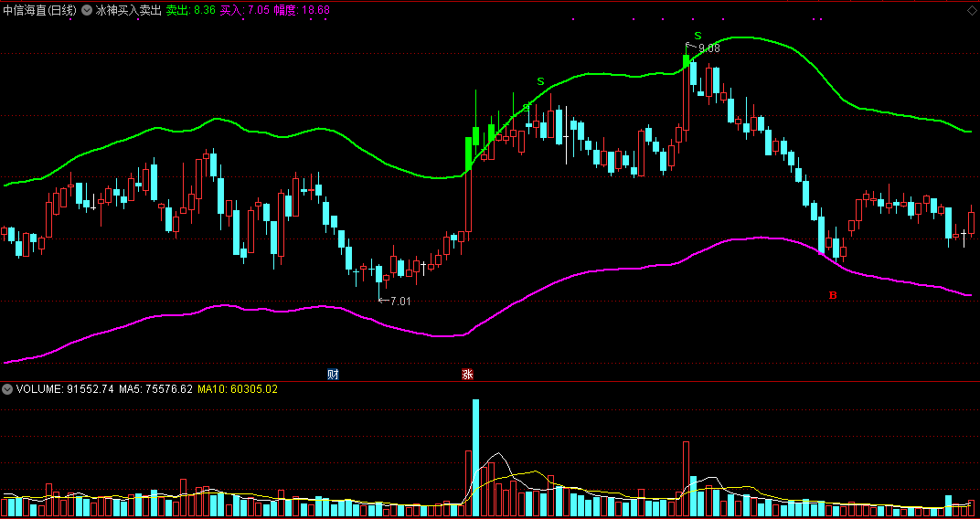Select the 卖出: 8.36 value
The image size is (980, 519).
pyautogui.click(x=191, y=10)
